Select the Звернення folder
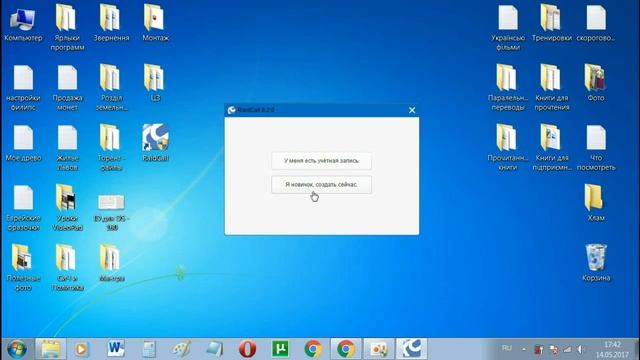Screen dimensions: 640x360 coord(111,23)
